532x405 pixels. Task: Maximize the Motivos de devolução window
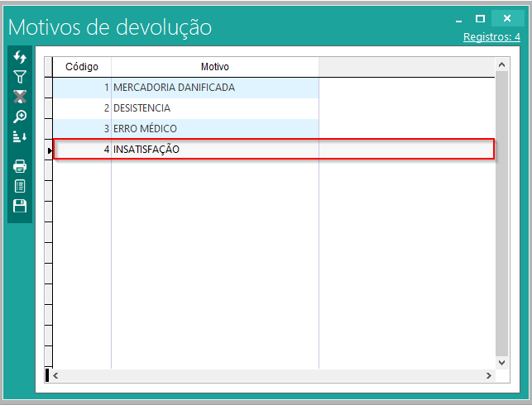(x=480, y=18)
